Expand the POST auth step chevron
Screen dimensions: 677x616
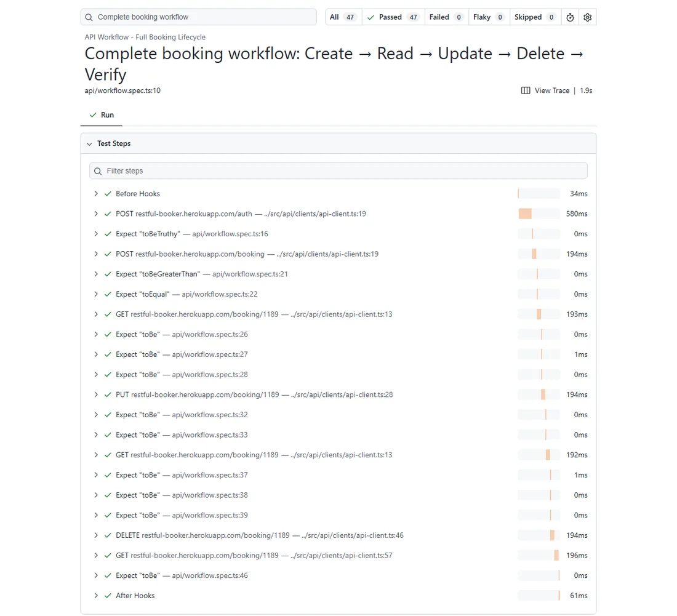[96, 214]
